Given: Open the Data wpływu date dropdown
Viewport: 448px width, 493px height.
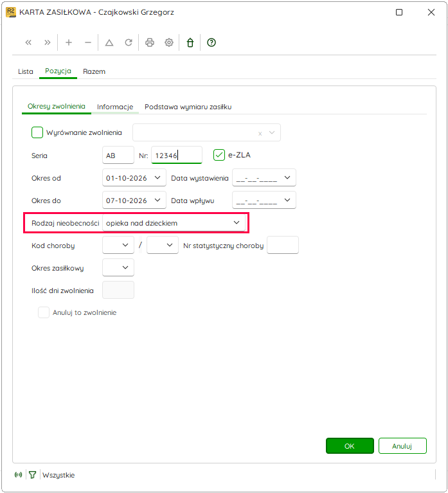Looking at the screenshot, I should [287, 200].
